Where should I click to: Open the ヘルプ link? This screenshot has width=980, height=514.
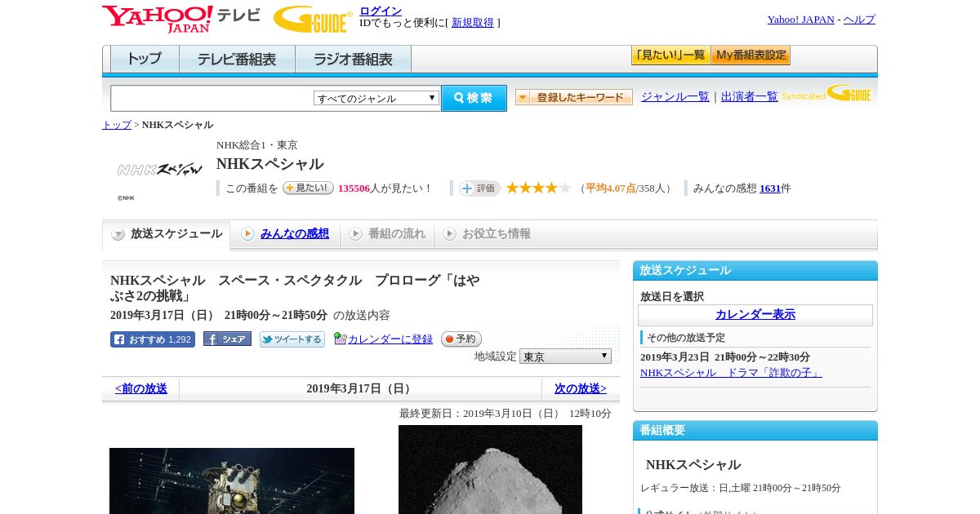pos(859,20)
